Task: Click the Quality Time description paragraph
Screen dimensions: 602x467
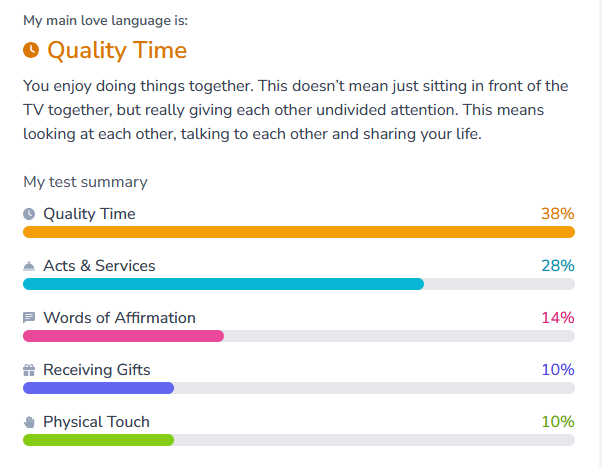Action: 296,110
